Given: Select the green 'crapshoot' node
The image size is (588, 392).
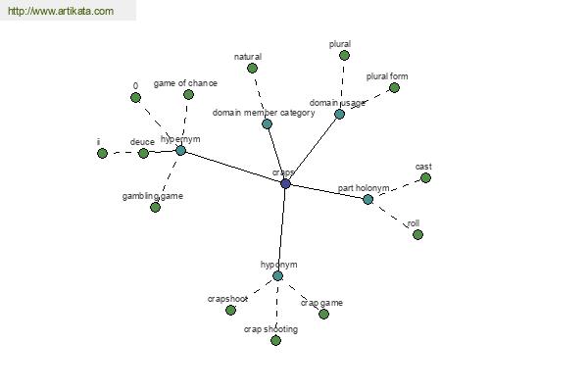Looking at the screenshot, I should pos(230,310).
